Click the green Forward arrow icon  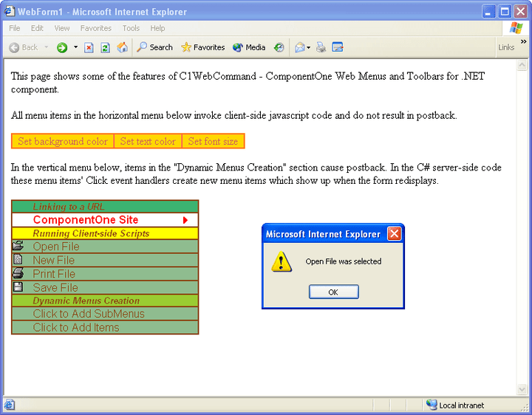pyautogui.click(x=62, y=47)
